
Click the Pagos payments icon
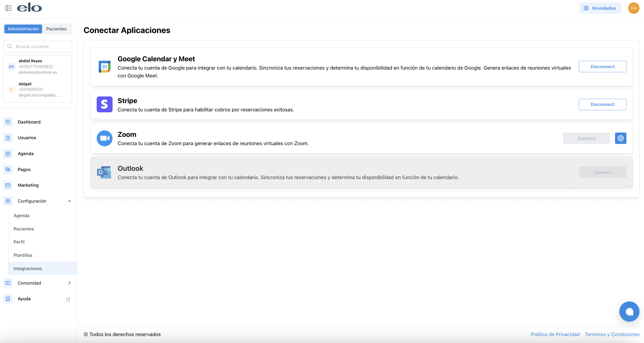point(8,169)
